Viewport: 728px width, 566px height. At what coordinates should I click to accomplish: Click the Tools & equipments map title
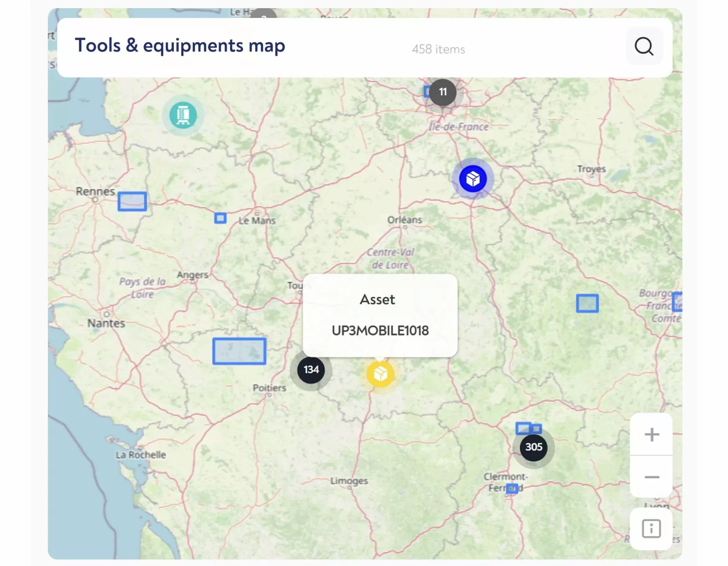pyautogui.click(x=180, y=45)
